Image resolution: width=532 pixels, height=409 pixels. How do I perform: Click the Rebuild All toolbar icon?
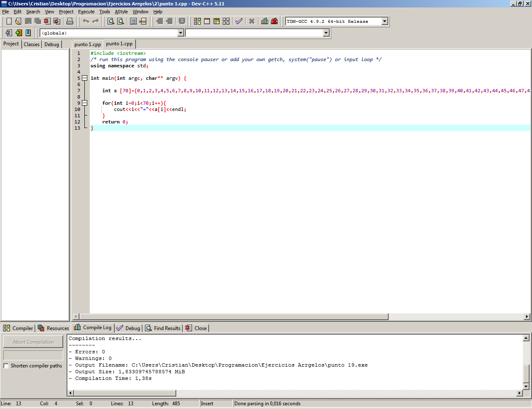pyautogui.click(x=226, y=21)
